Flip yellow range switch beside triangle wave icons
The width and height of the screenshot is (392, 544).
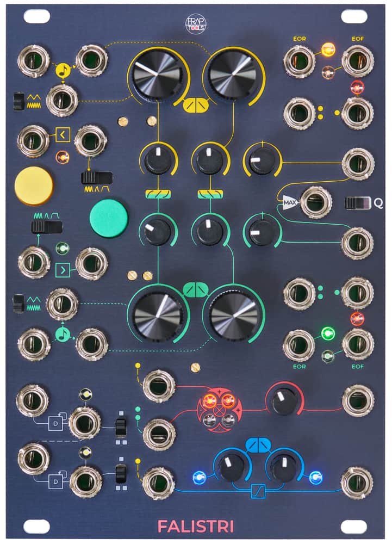[x=18, y=101]
